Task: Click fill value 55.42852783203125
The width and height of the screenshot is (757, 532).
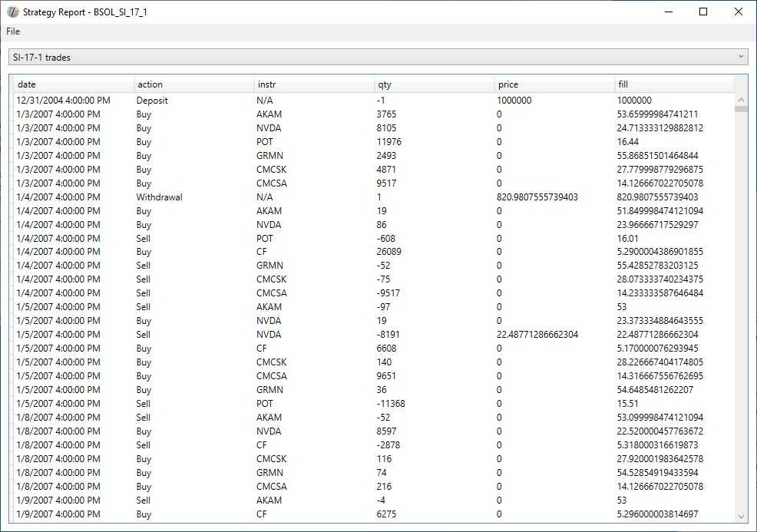Action: tap(657, 266)
